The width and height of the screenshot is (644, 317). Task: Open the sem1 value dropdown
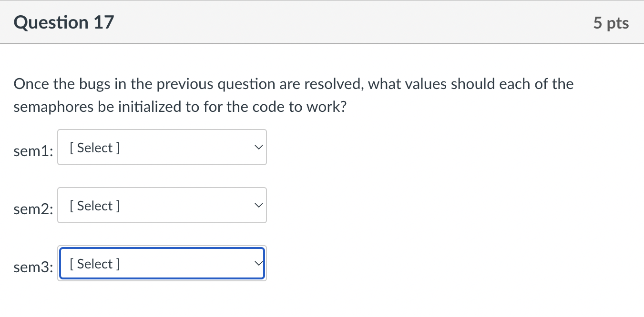tap(162, 147)
